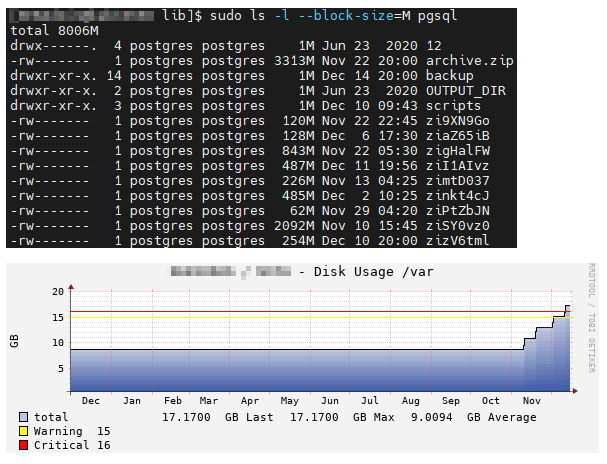
Task: Click the blue total legend swatch
Action: click(24, 417)
